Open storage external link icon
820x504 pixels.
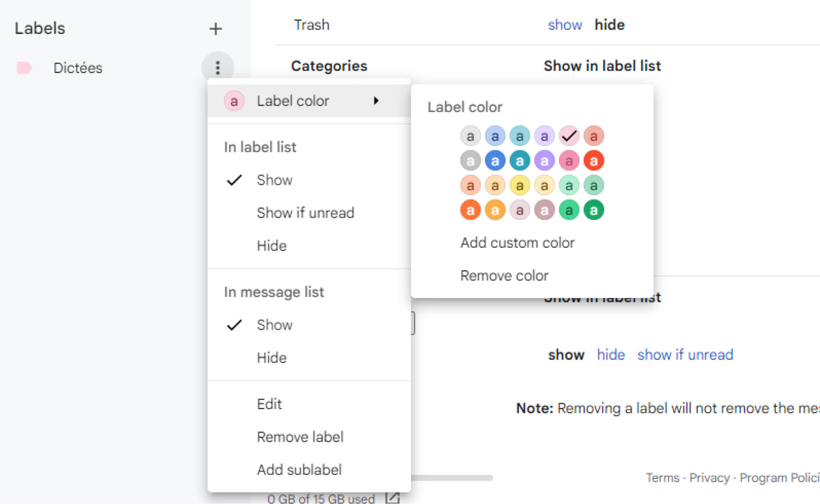coord(392,498)
